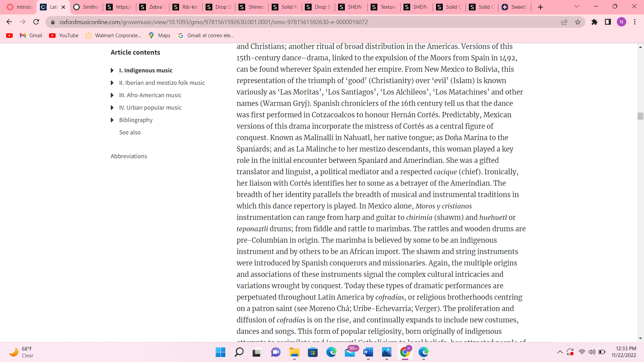Switch to the Smithsonian browser tab
This screenshot has height=362, width=644.
pyautogui.click(x=86, y=7)
